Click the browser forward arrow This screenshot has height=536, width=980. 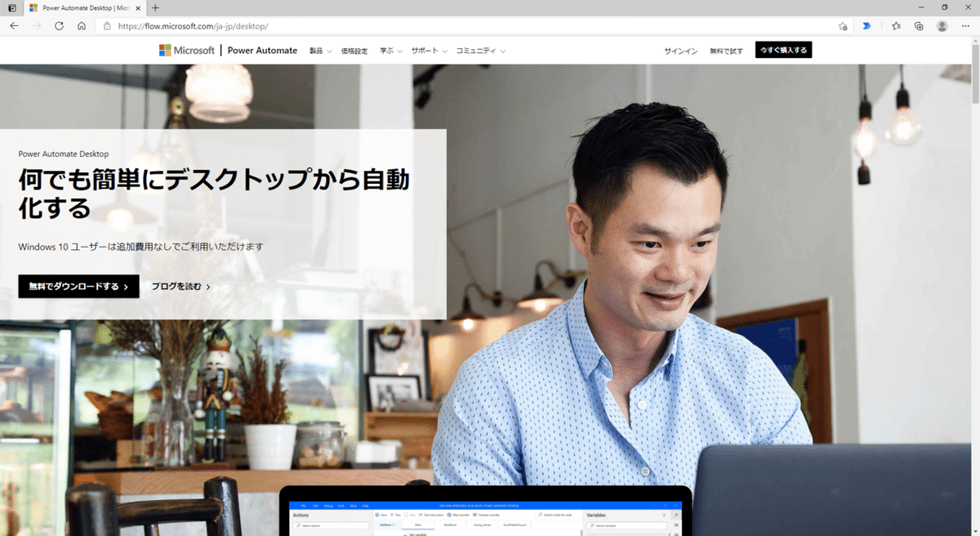(37, 26)
